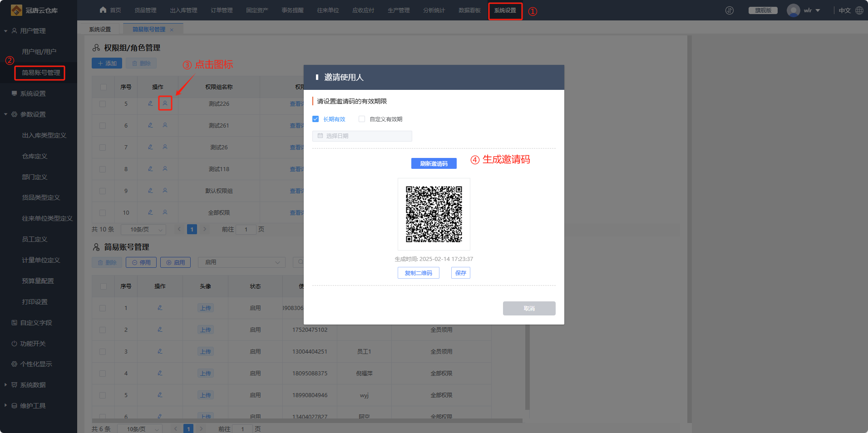Select 用户组/用户 in the sidebar
868x433 pixels.
(x=39, y=52)
